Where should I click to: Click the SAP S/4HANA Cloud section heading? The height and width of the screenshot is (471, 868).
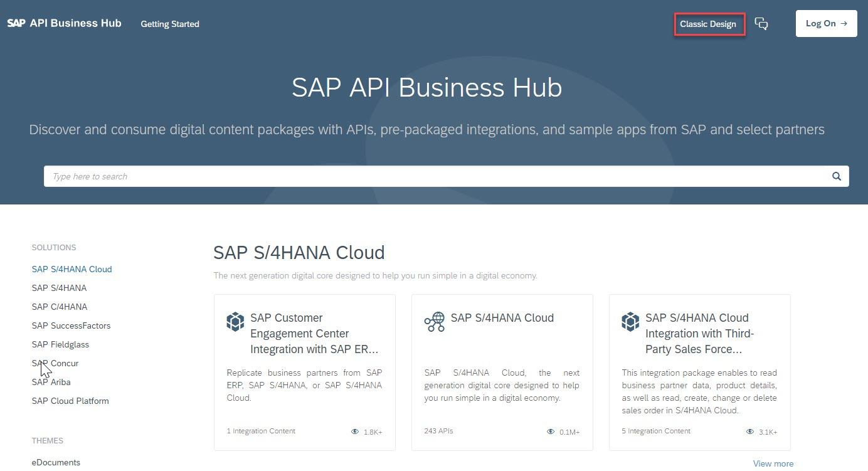click(x=299, y=253)
